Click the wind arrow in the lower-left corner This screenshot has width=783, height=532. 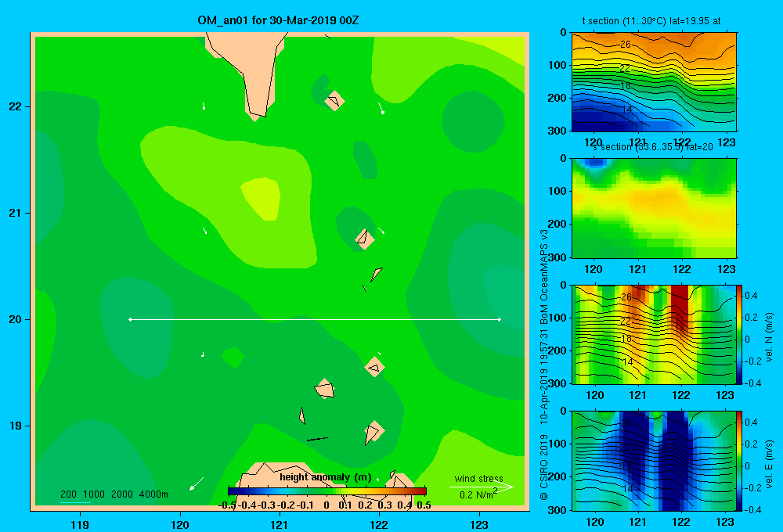pyautogui.click(x=197, y=483)
